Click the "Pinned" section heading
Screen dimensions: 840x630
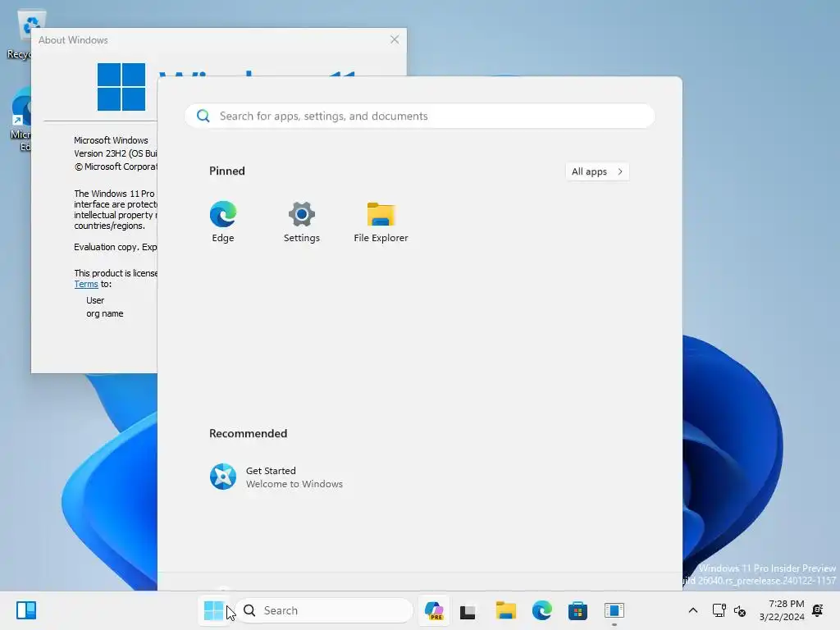click(227, 171)
